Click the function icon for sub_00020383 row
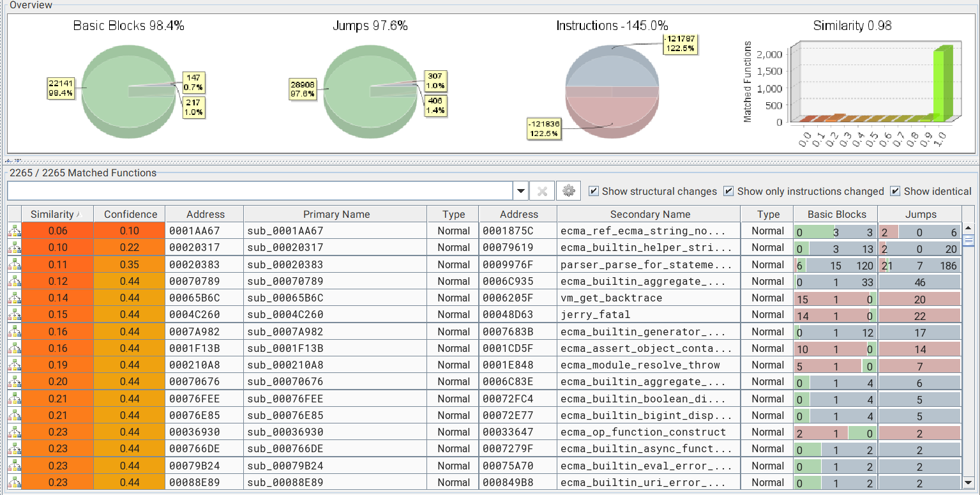980x495 pixels. point(14,264)
